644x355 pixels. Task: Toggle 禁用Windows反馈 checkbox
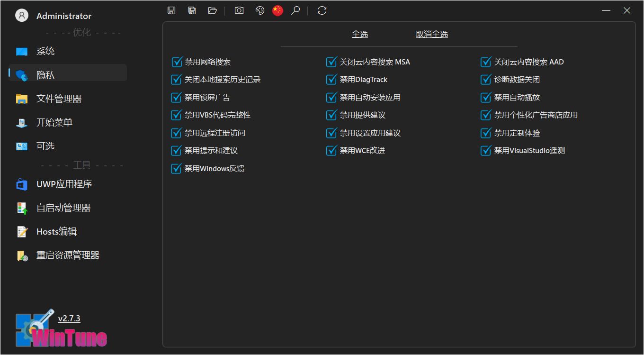point(177,168)
